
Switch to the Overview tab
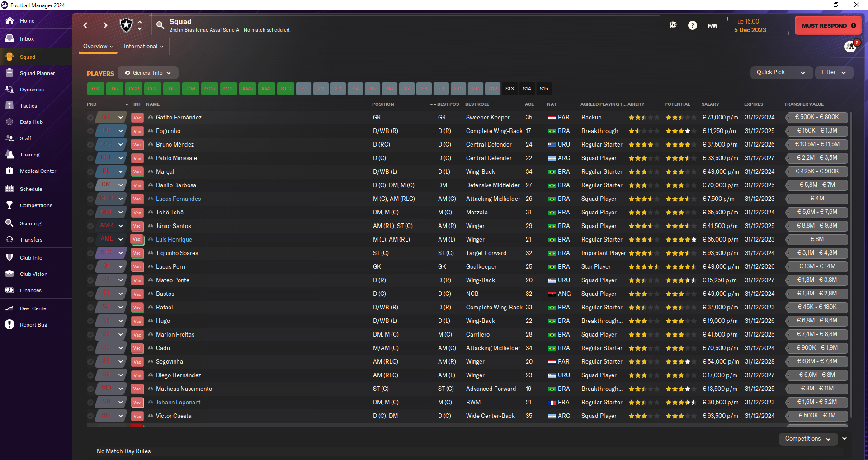click(98, 47)
